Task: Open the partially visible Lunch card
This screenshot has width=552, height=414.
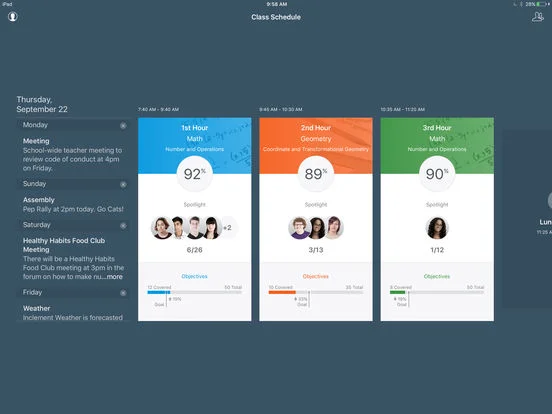Action: pyautogui.click(x=527, y=219)
